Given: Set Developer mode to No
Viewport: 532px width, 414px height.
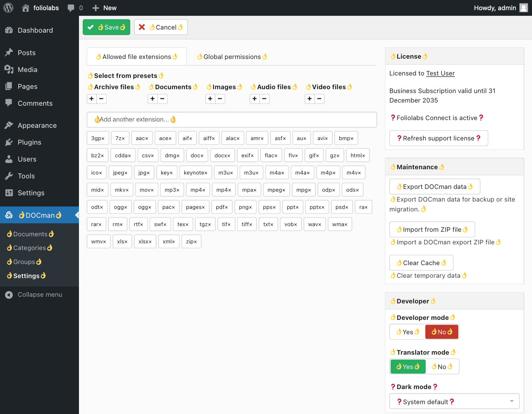Looking at the screenshot, I should 442,332.
